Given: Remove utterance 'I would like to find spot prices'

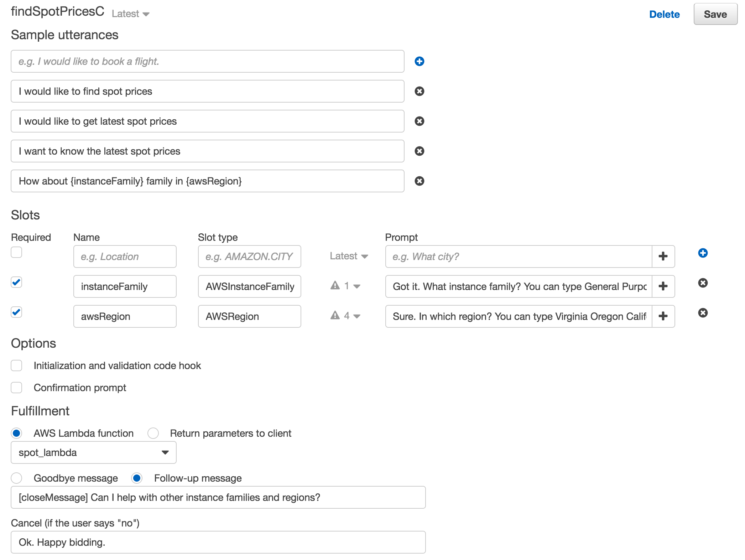Looking at the screenshot, I should point(419,91).
